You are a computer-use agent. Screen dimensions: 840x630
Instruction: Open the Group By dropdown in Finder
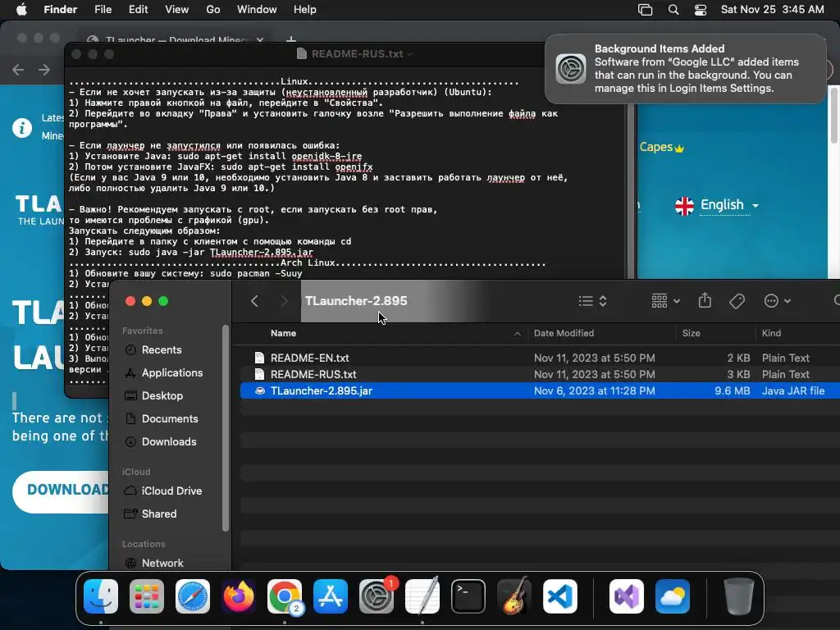click(665, 301)
